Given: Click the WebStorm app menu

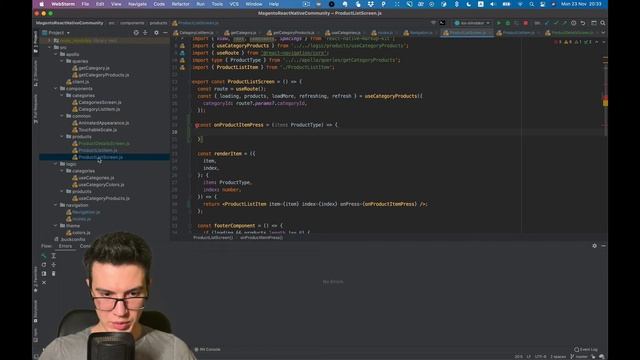Looking at the screenshot, I should (x=62, y=4).
